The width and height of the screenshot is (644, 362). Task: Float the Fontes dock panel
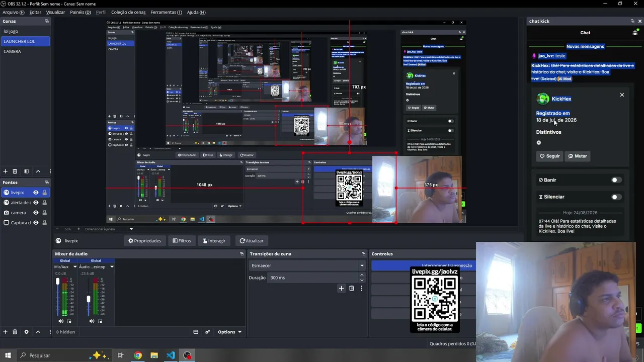[x=47, y=183]
